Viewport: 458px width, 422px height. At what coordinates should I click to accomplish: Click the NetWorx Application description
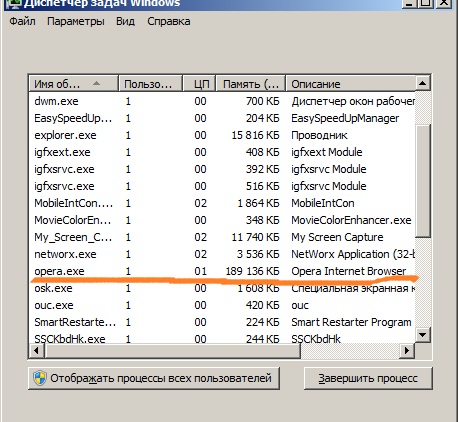(x=353, y=254)
